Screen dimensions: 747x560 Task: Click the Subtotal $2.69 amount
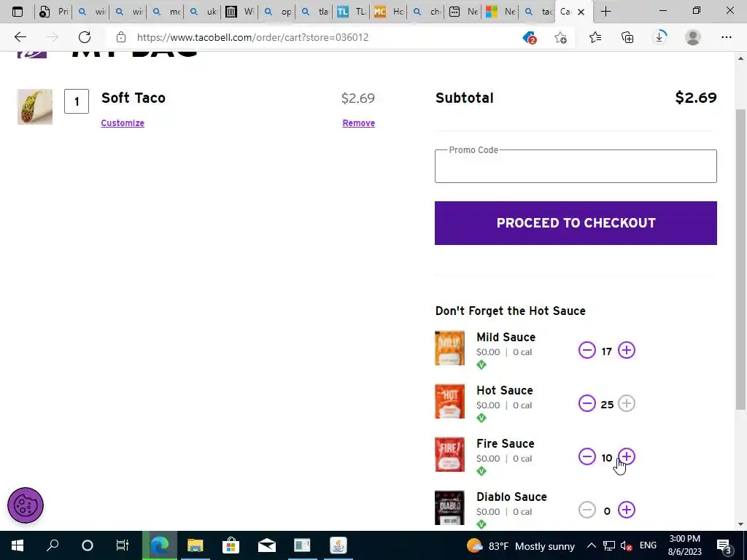(695, 98)
